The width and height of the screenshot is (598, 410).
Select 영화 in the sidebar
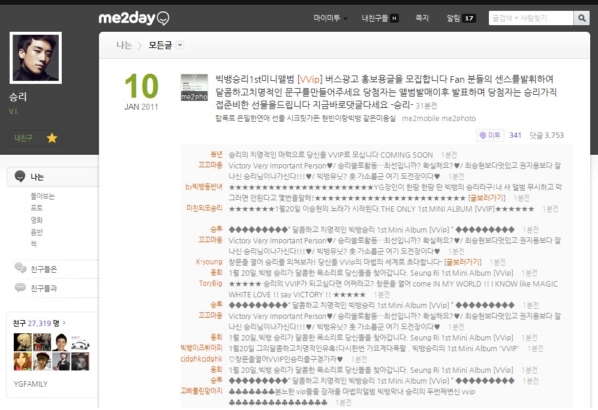coord(37,220)
